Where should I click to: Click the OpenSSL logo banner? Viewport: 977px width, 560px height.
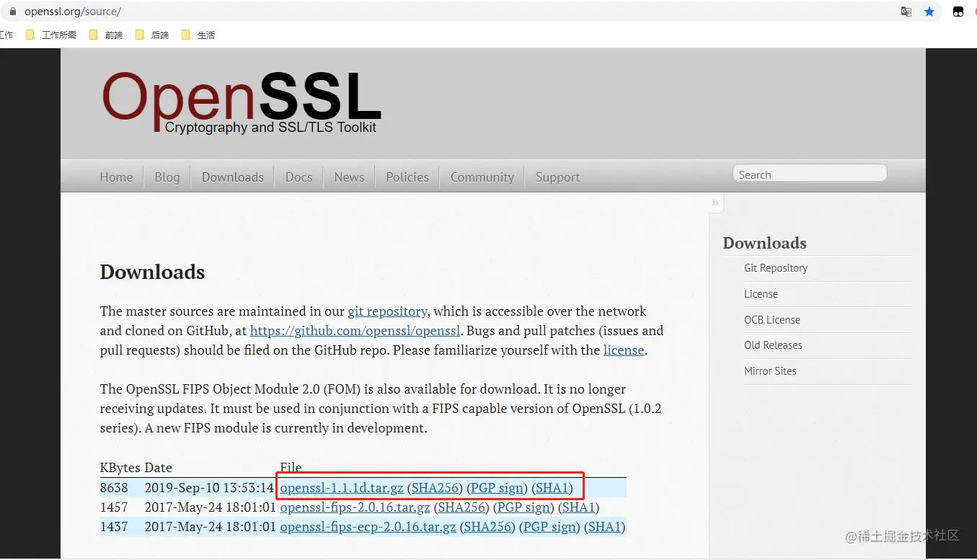click(x=241, y=102)
